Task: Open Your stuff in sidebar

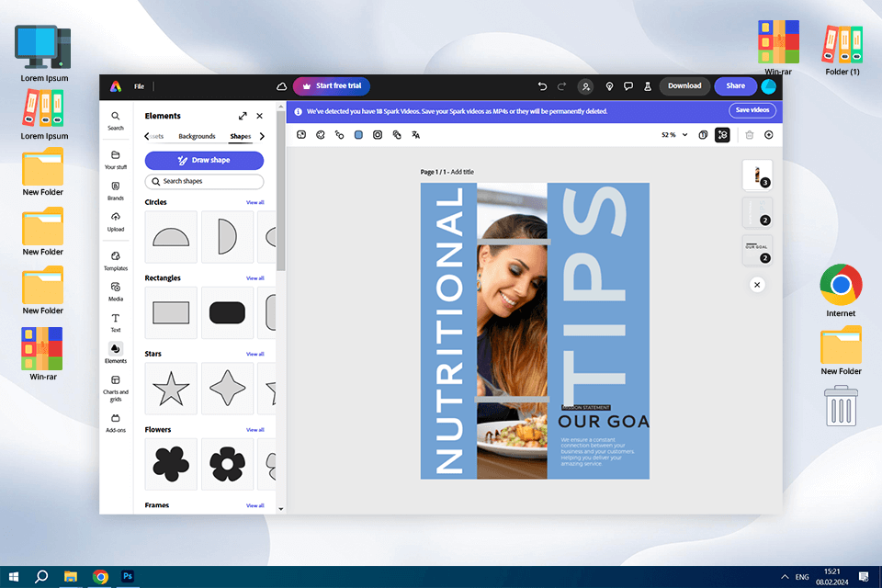Action: [x=116, y=160]
